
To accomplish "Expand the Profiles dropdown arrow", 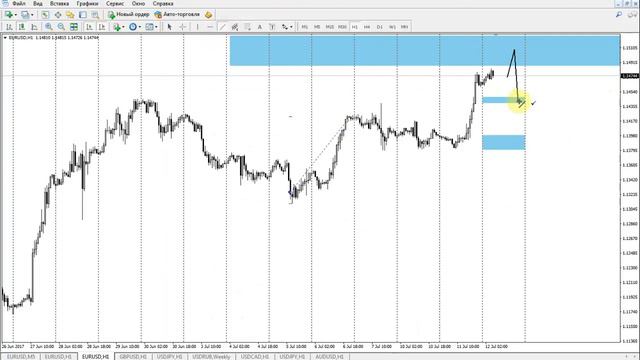I will pos(32,15).
